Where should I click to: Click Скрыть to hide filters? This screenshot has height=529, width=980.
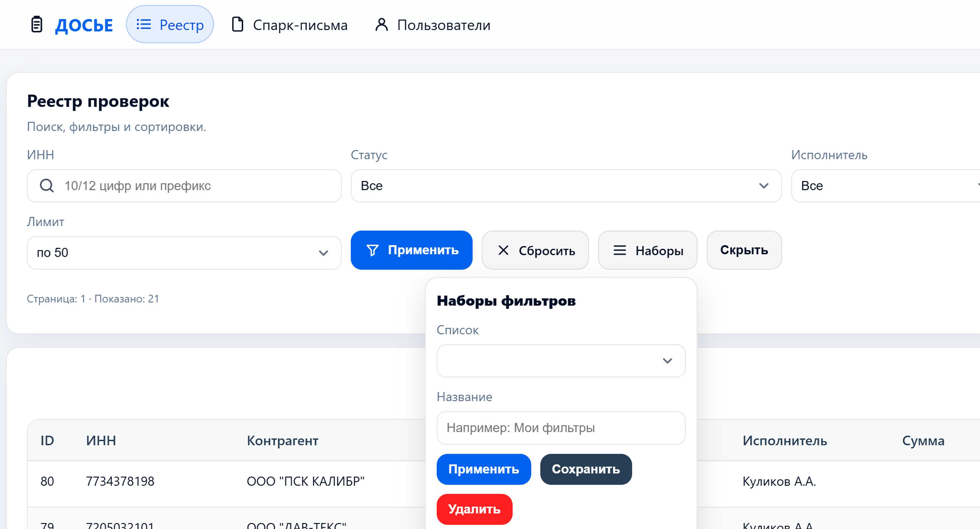point(744,250)
